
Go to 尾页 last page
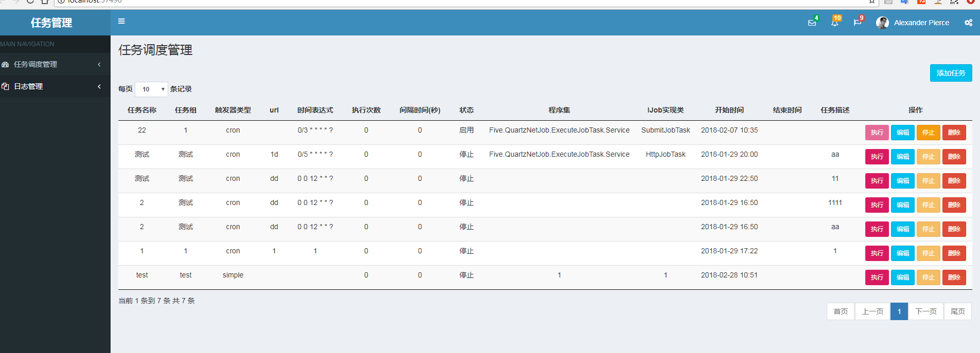[x=957, y=311]
